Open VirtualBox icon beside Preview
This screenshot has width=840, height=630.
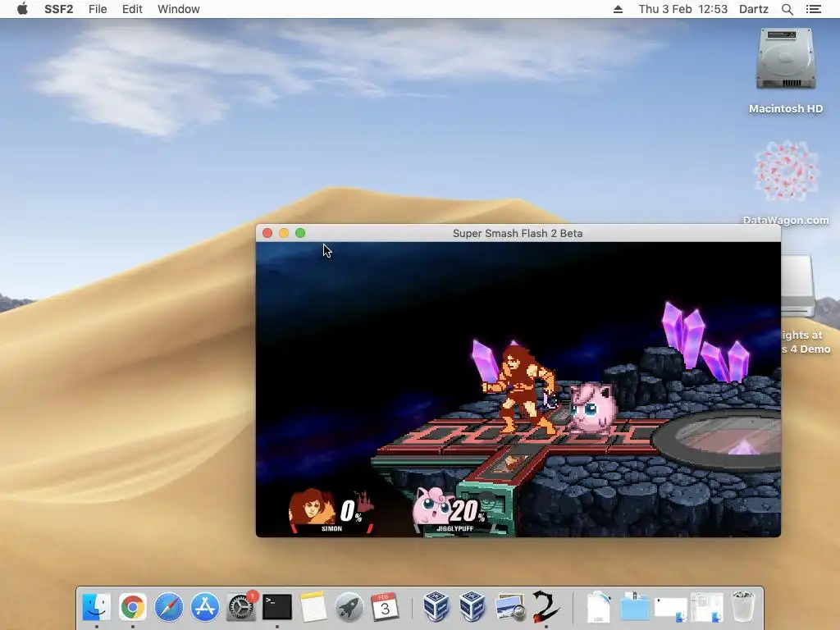pyautogui.click(x=472, y=606)
